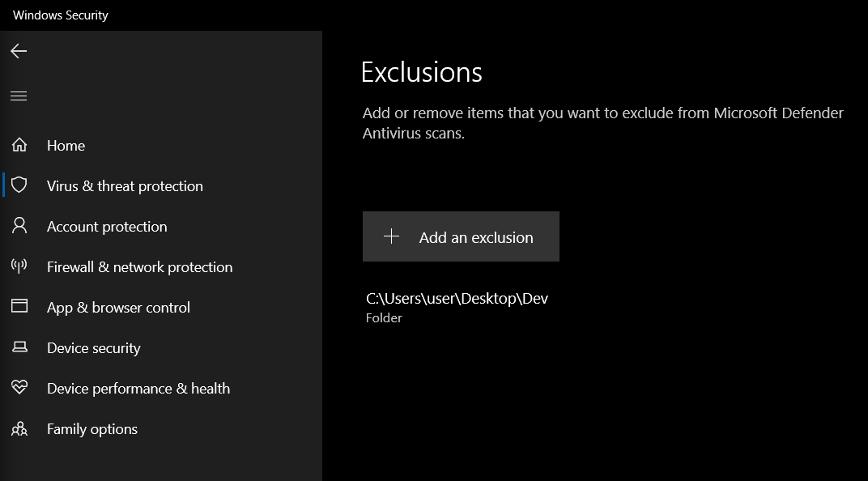868x481 pixels.
Task: Open App & browser control from the sidebar
Action: coord(118,307)
